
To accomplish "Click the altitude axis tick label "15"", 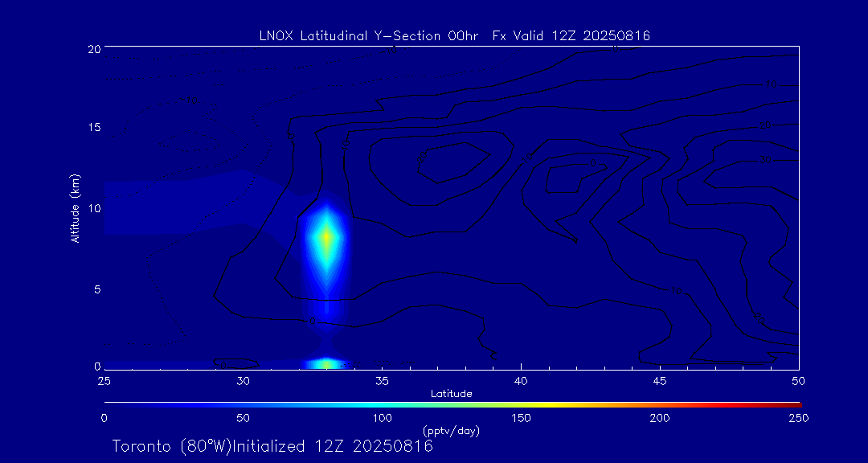I will coord(95,127).
